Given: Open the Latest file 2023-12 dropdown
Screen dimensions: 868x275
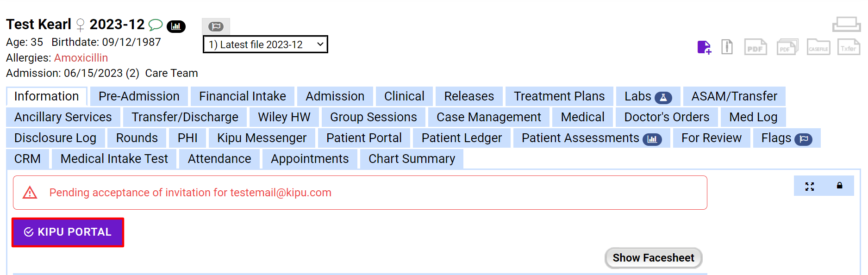Looking at the screenshot, I should pos(265,44).
